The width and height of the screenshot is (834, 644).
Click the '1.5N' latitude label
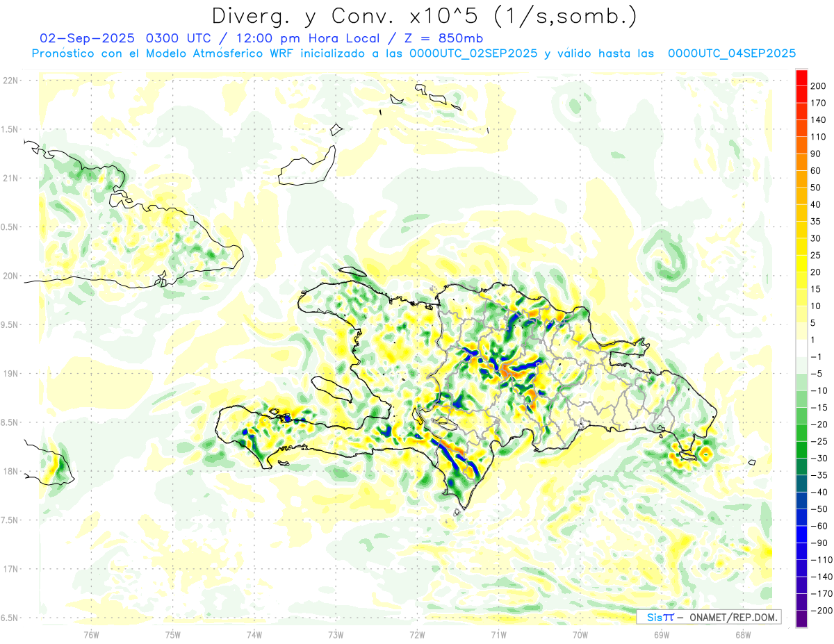point(10,129)
